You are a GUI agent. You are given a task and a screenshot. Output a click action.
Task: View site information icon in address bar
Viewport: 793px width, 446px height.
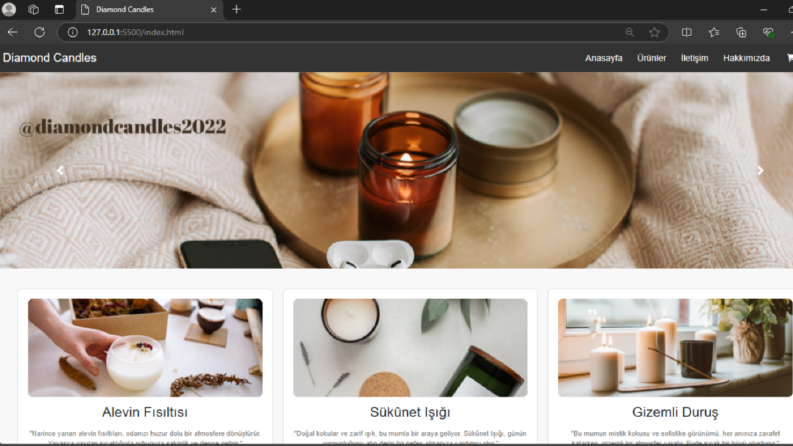point(73,32)
